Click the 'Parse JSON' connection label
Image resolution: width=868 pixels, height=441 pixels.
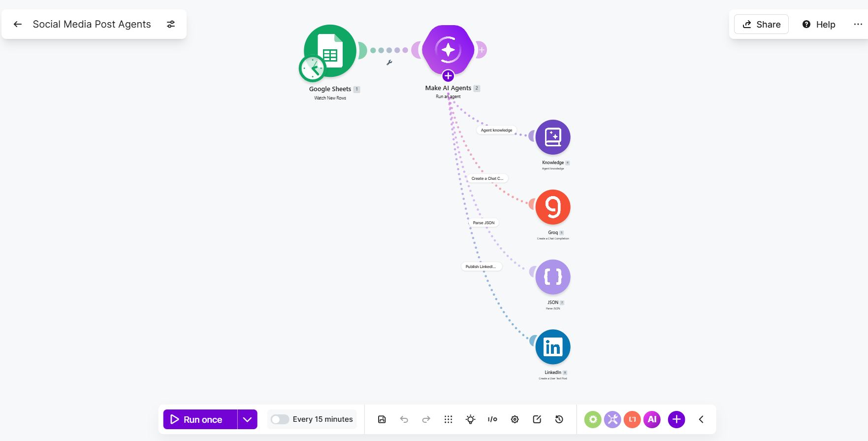pos(483,223)
